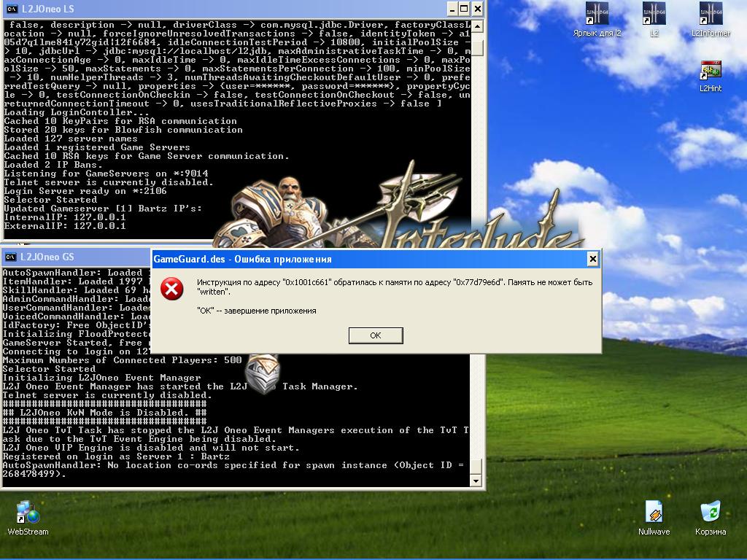Viewport: 747px width, 560px height.
Task: Select the L2Hint desktop icon
Action: click(711, 76)
